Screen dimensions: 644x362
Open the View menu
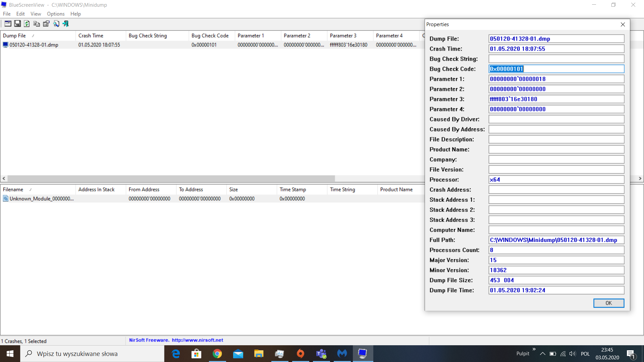[x=36, y=14]
